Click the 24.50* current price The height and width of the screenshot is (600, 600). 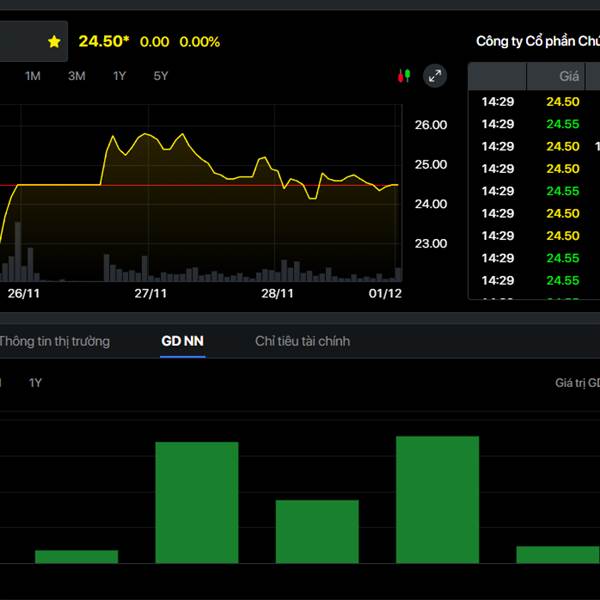pyautogui.click(x=104, y=41)
